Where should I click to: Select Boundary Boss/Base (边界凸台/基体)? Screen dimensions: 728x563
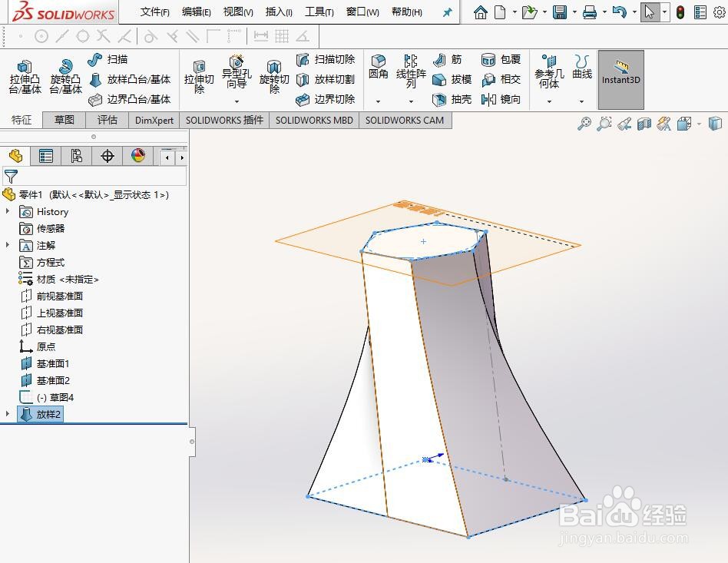[130, 99]
